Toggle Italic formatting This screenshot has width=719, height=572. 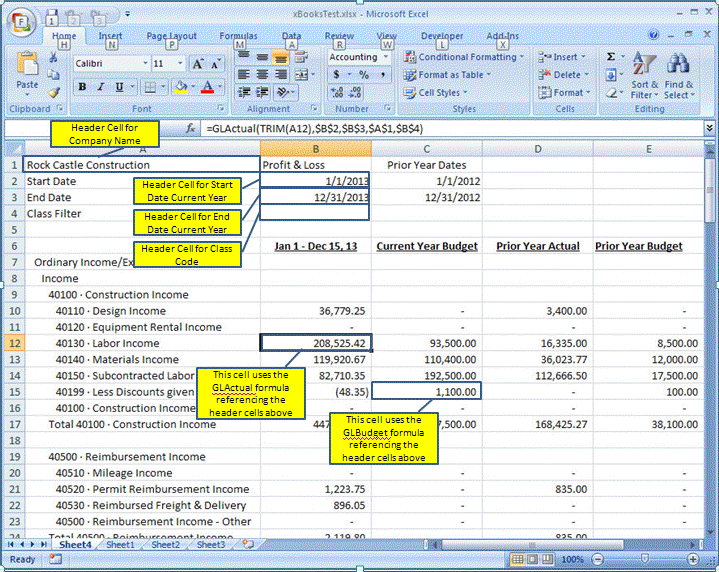pos(100,88)
